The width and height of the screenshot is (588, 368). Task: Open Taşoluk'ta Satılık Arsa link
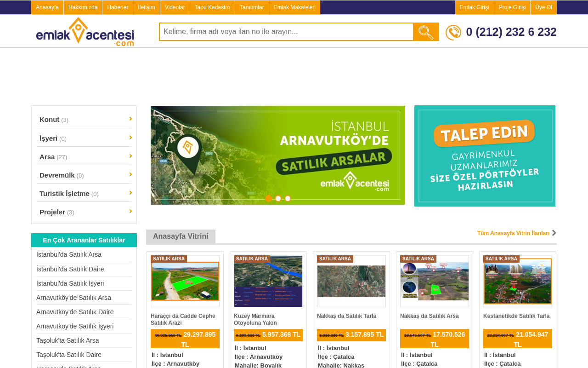tap(68, 340)
